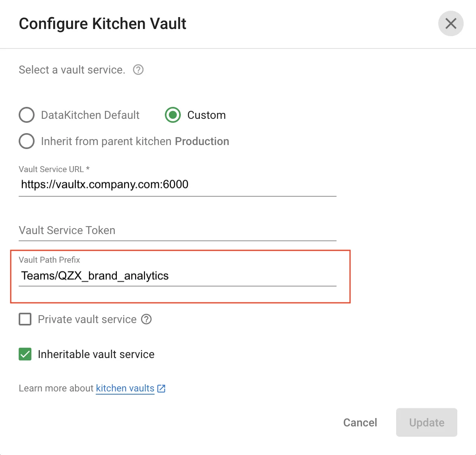Click the Vault Path Prefix text field
This screenshot has width=476, height=455.
tap(177, 276)
